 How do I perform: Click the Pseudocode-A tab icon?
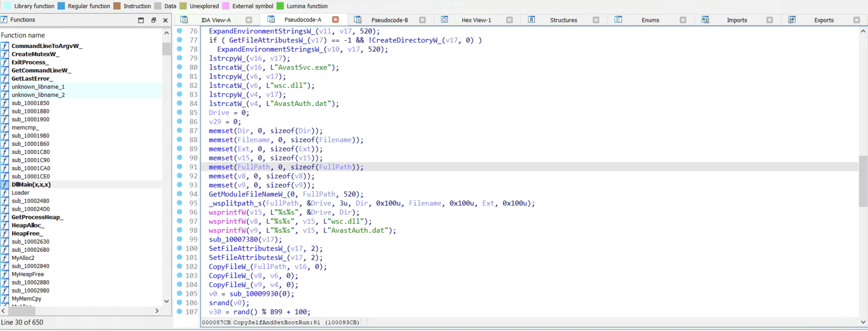coord(271,19)
